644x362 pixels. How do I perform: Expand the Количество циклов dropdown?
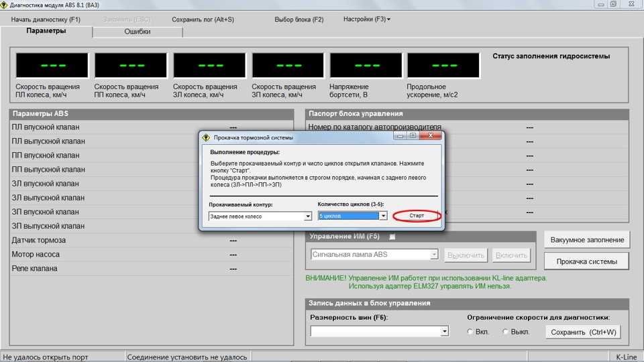coord(383,216)
